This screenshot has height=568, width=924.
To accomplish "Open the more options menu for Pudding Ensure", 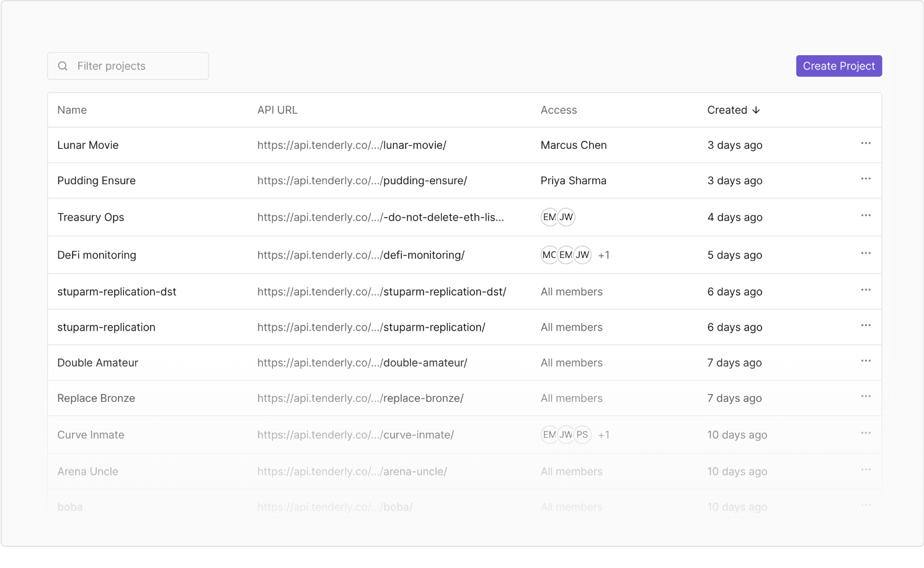I will coord(866,179).
